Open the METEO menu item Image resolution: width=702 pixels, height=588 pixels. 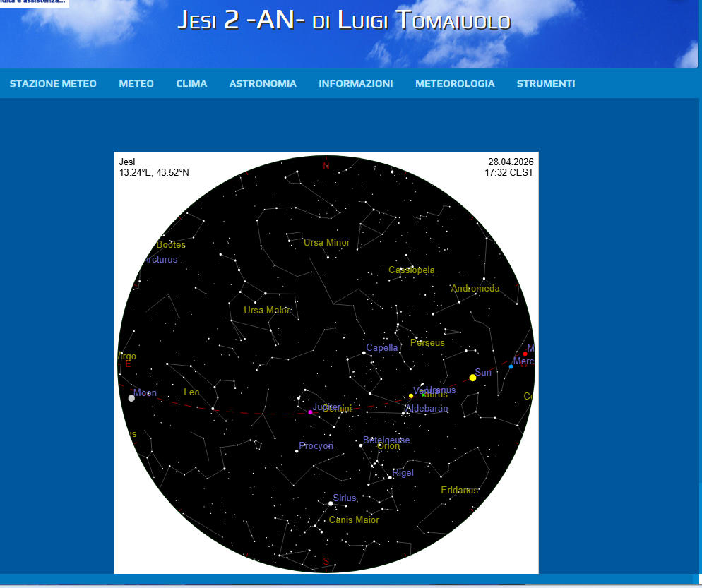click(136, 83)
